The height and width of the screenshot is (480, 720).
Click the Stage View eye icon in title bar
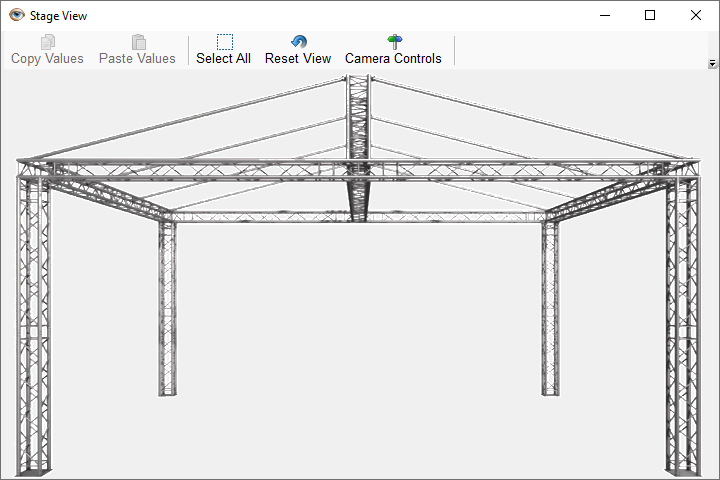click(16, 15)
